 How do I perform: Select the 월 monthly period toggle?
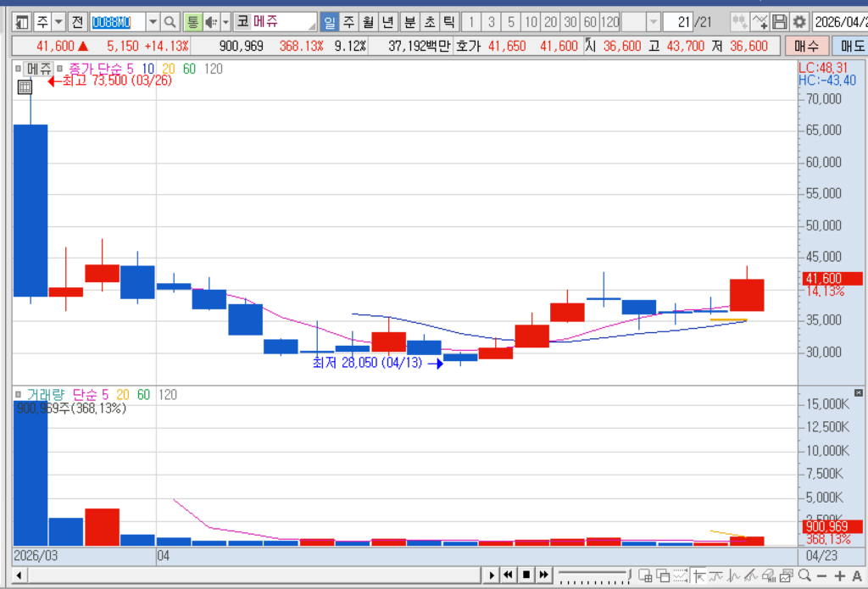click(x=368, y=22)
